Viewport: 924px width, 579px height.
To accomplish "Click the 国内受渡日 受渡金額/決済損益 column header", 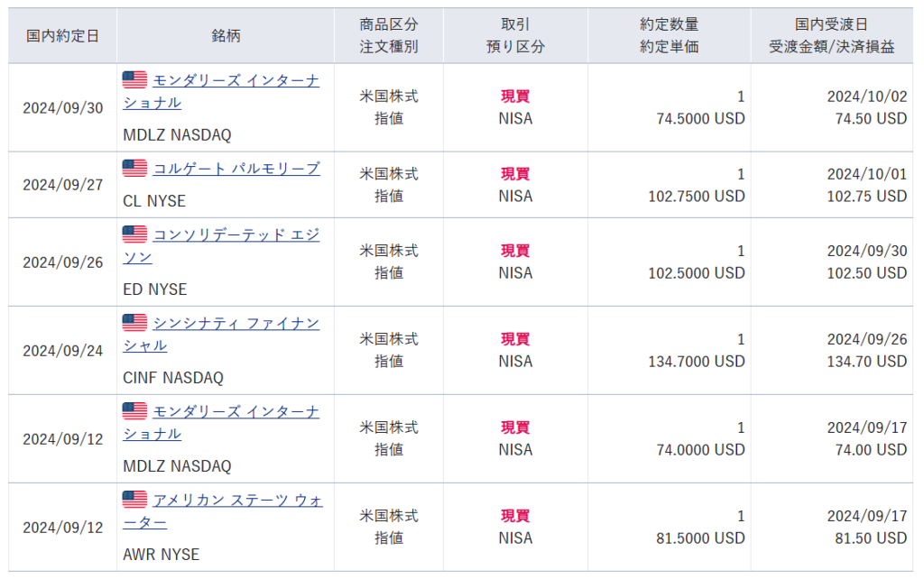I will [x=831, y=36].
